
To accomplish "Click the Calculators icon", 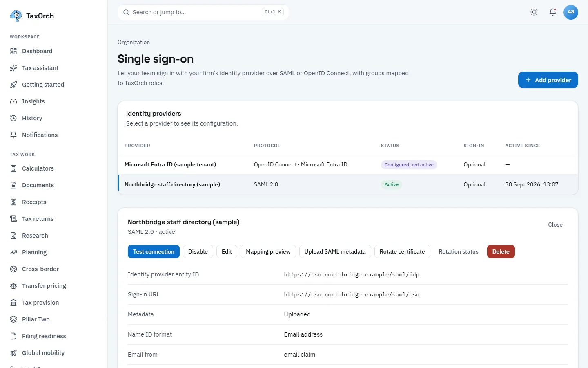I will point(13,168).
